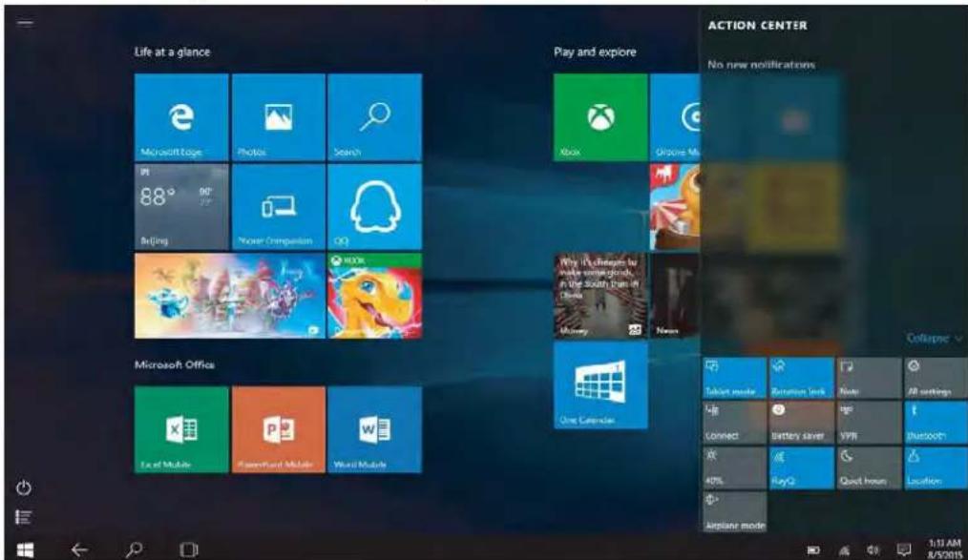The height and width of the screenshot is (560, 968).
Task: Open the PowerPoint Mobile tile
Action: point(278,429)
